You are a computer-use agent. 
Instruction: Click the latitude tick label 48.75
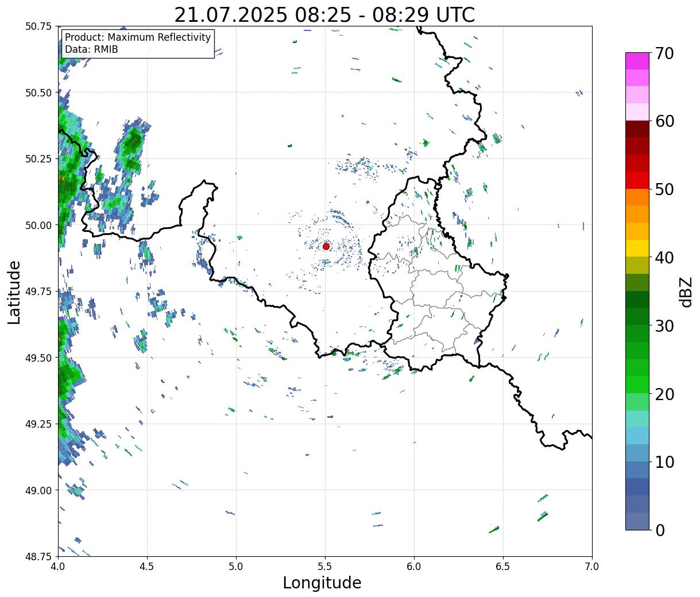(x=38, y=556)
